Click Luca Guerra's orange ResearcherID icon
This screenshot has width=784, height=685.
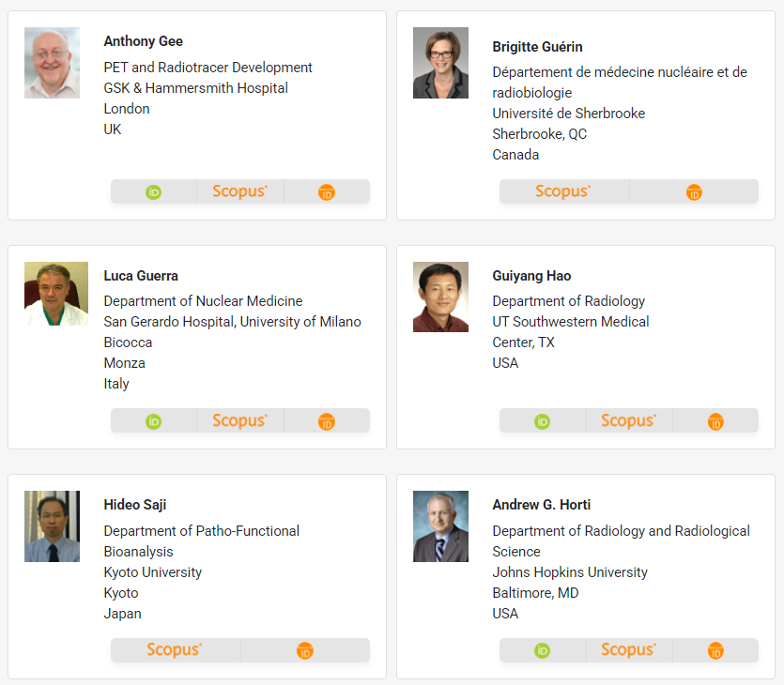327,421
